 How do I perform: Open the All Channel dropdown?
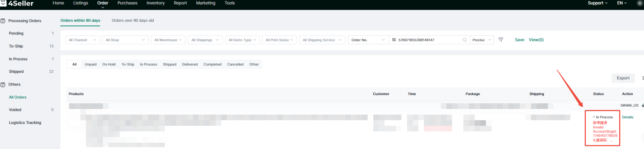(x=82, y=40)
